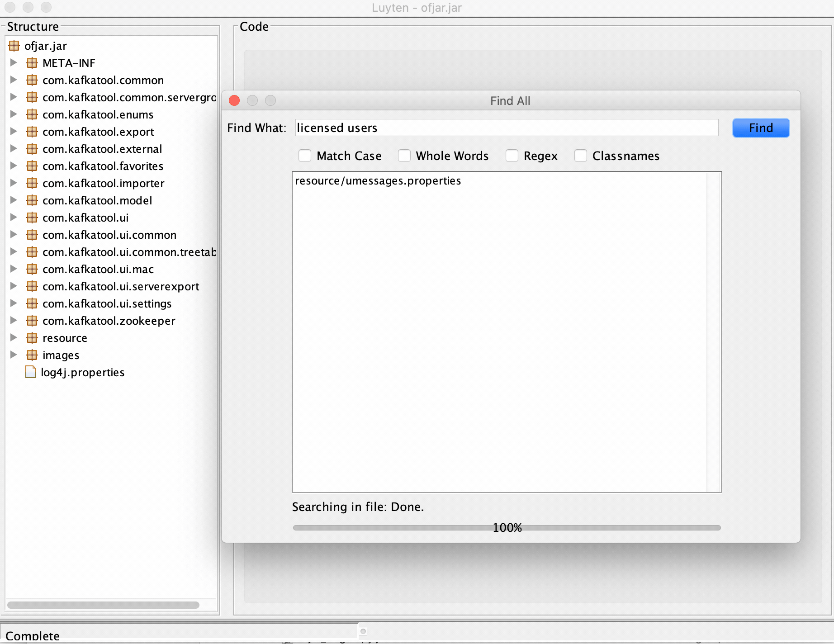834x644 pixels.
Task: Click the resource package icon
Action: coord(32,338)
